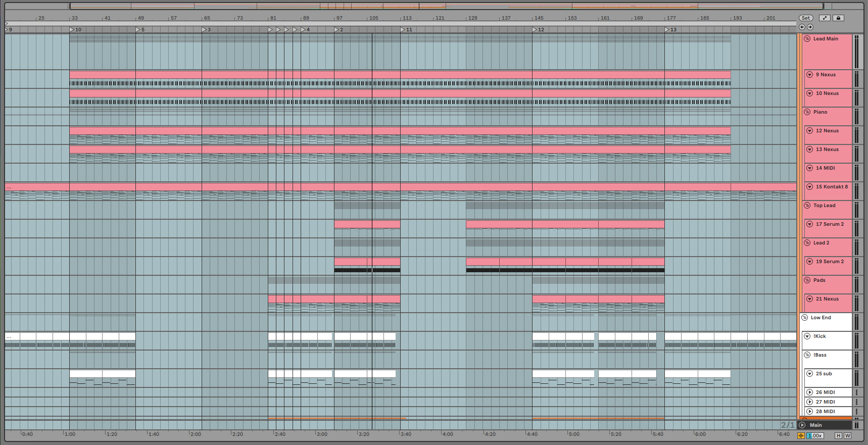The image size is (868, 445).
Task: Select the !Kick track name
Action: [819, 336]
